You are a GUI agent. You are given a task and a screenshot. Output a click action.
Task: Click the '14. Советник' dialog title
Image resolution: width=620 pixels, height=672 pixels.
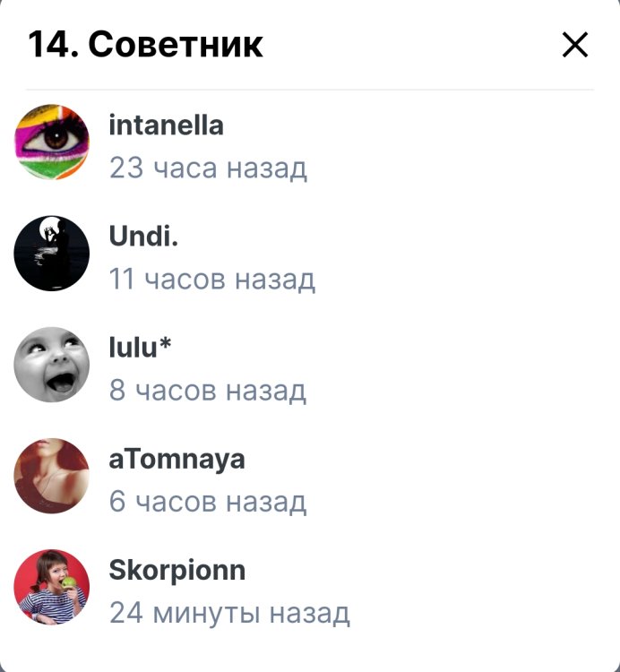tap(146, 45)
